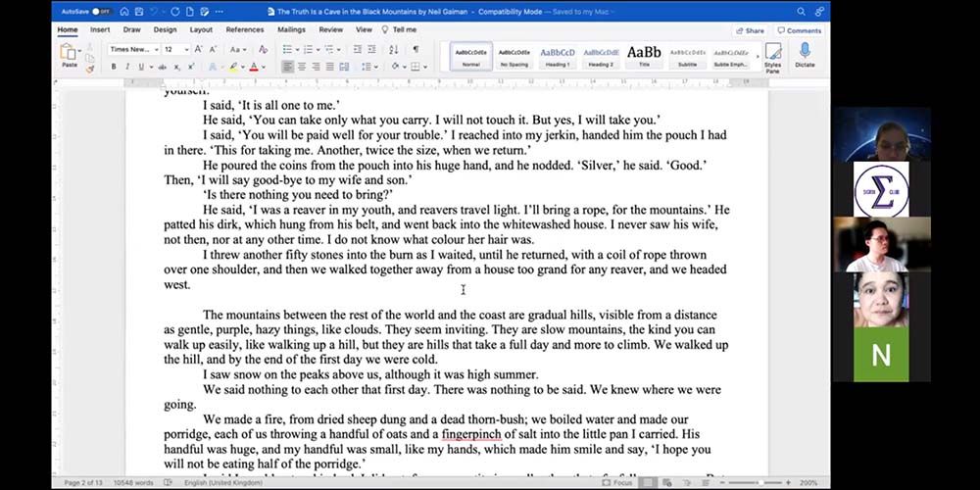The image size is (980, 490).
Task: Open the References ribbon tab
Action: 245,29
